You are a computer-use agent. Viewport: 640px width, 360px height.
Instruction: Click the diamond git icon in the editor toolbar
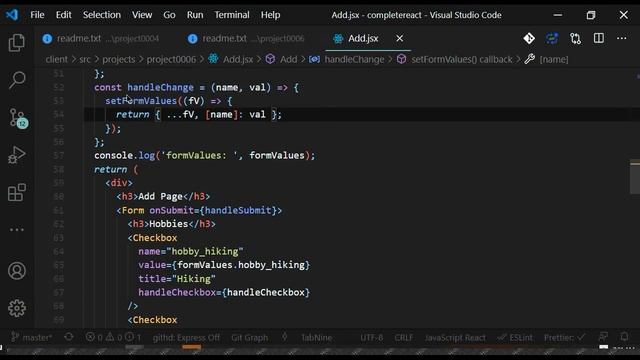pyautogui.click(x=529, y=38)
